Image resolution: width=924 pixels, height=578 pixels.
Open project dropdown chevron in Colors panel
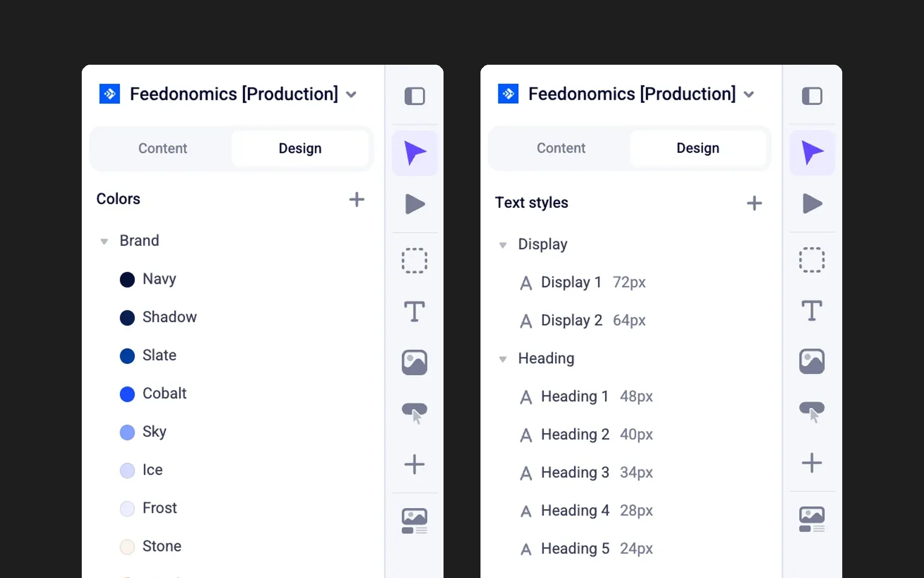click(x=351, y=95)
